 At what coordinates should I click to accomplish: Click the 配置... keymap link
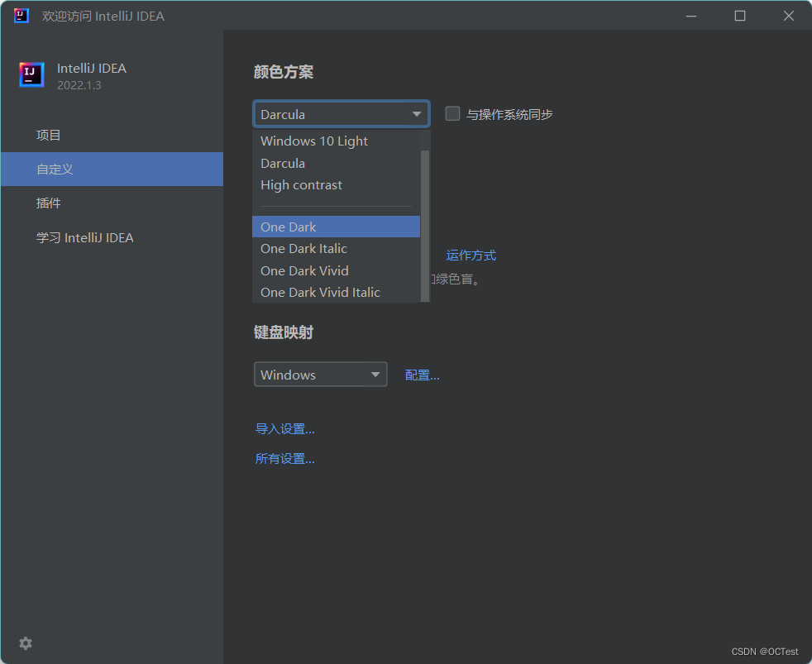(422, 375)
